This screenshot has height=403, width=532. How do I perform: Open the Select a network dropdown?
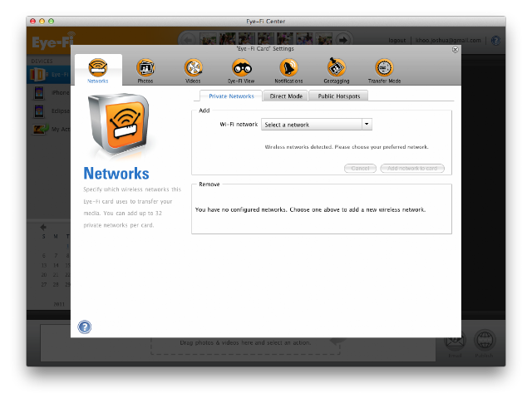click(317, 125)
